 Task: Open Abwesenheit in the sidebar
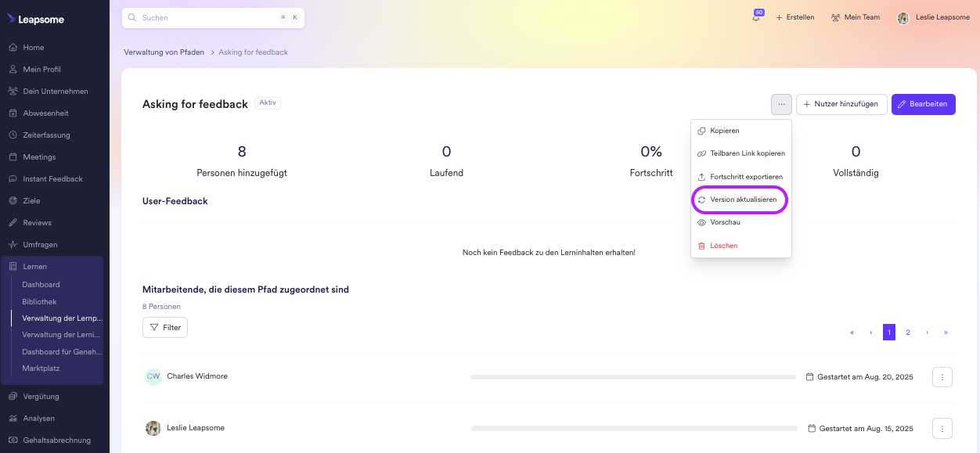(45, 113)
